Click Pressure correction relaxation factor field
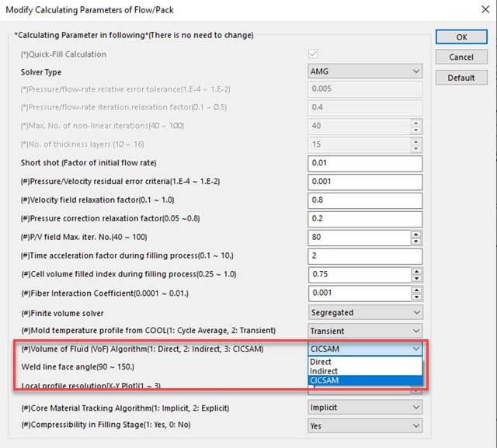Image resolution: width=497 pixels, height=448 pixels. tap(365, 219)
